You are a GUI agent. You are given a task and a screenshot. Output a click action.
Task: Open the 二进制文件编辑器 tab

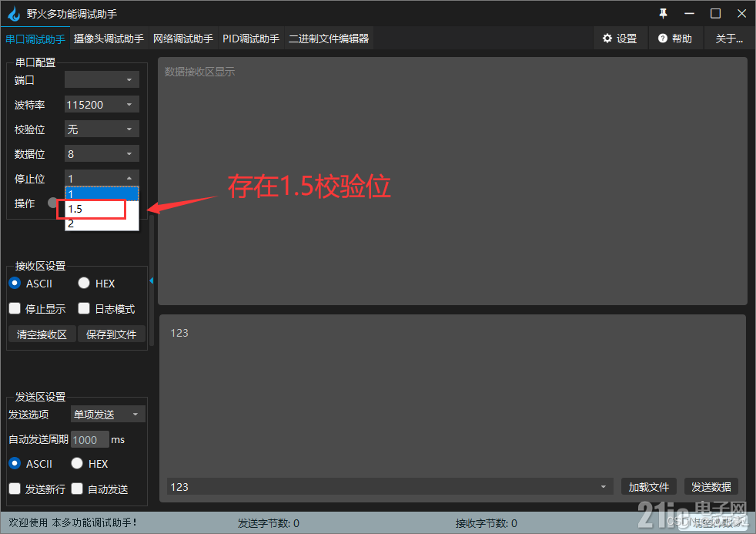[329, 39]
